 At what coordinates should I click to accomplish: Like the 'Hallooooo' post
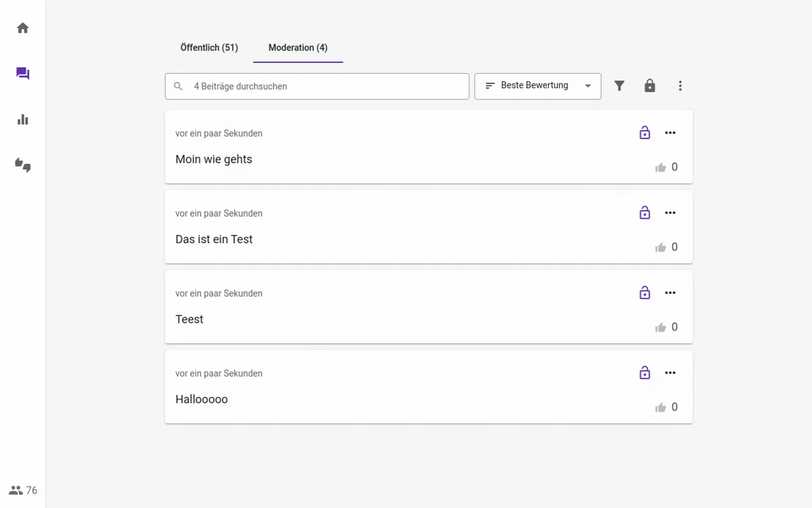click(x=660, y=407)
